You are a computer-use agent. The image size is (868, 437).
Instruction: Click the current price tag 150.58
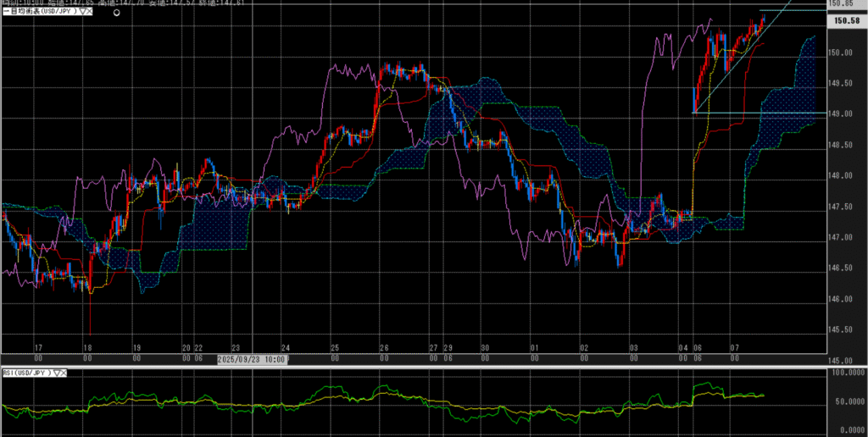click(848, 20)
